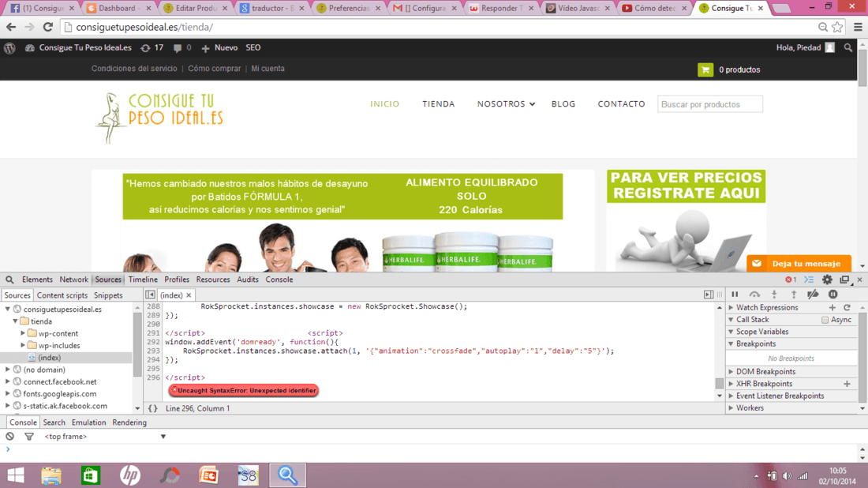Close the (index) file tab
868x488 pixels.
pyautogui.click(x=189, y=295)
